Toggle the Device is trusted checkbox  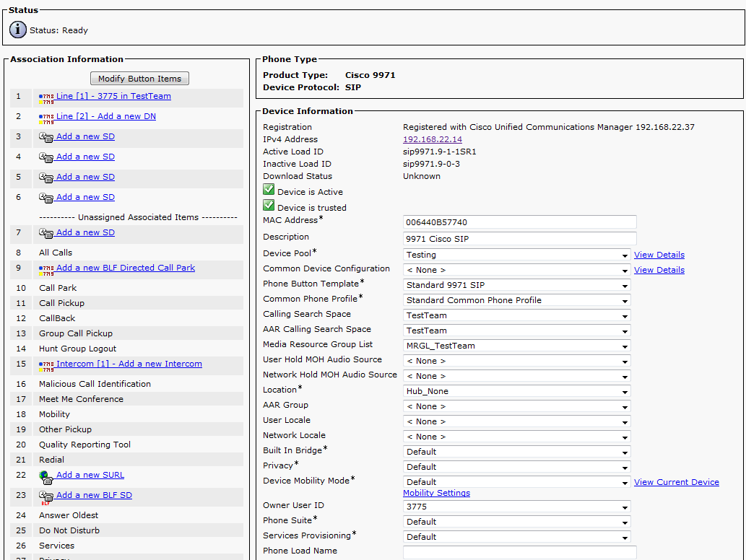click(x=269, y=206)
